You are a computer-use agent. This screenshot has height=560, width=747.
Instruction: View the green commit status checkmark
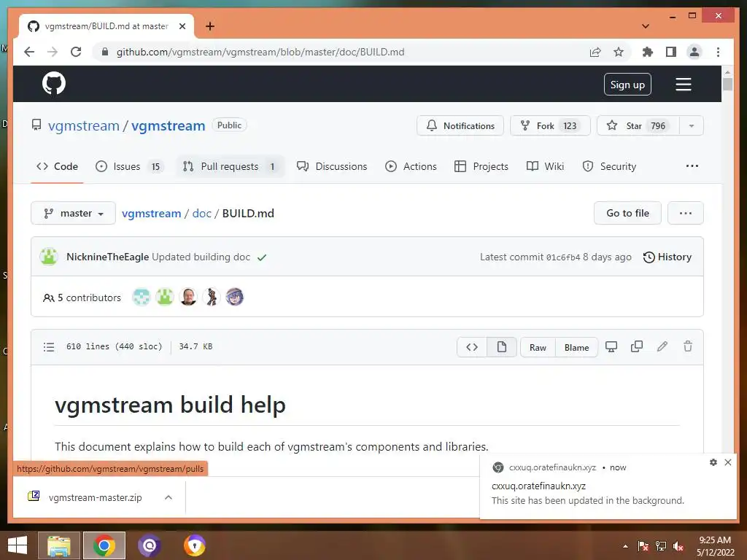[x=262, y=257]
